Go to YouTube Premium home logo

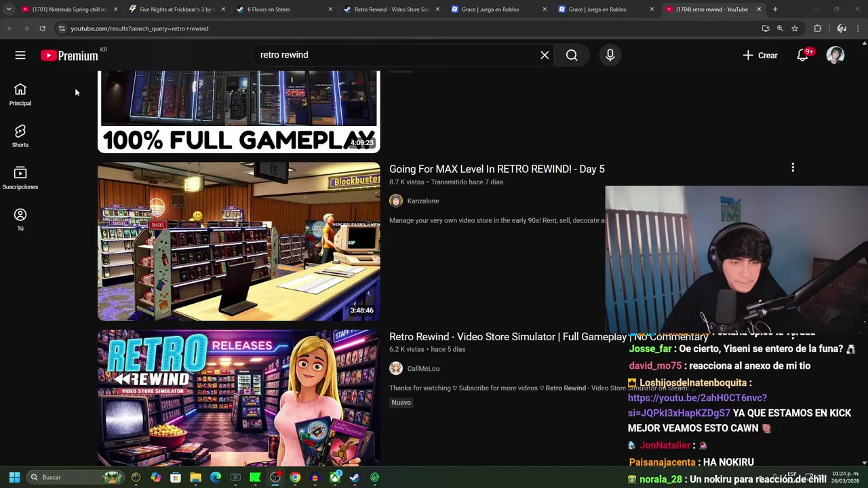(70, 56)
